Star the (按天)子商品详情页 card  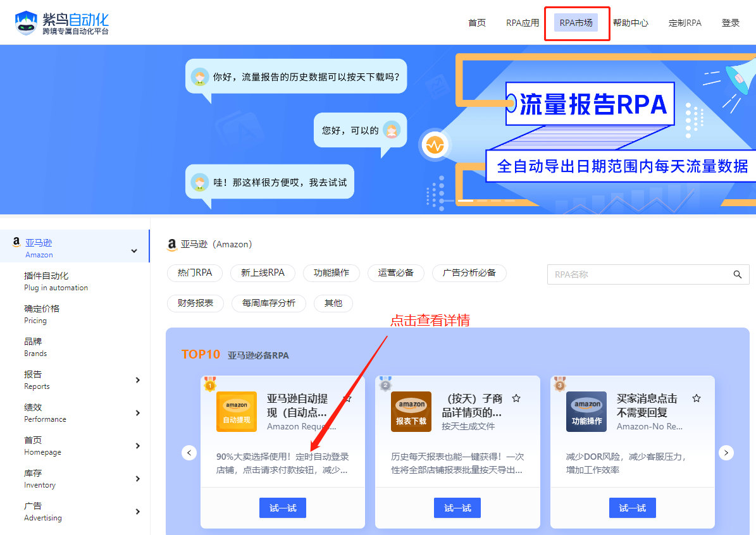(x=516, y=398)
